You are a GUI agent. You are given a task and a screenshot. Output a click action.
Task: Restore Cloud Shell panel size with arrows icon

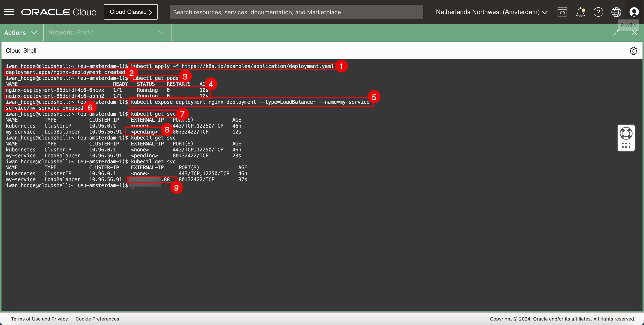coord(617,33)
